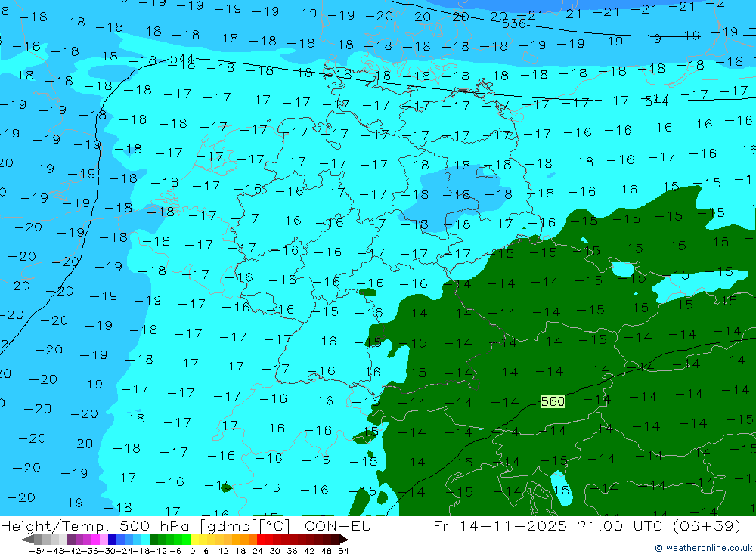Click the '0' legend scale value

click(192, 551)
